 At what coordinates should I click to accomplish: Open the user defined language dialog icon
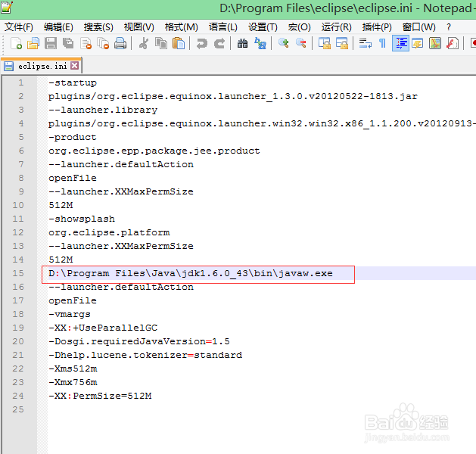pyautogui.click(x=418, y=43)
